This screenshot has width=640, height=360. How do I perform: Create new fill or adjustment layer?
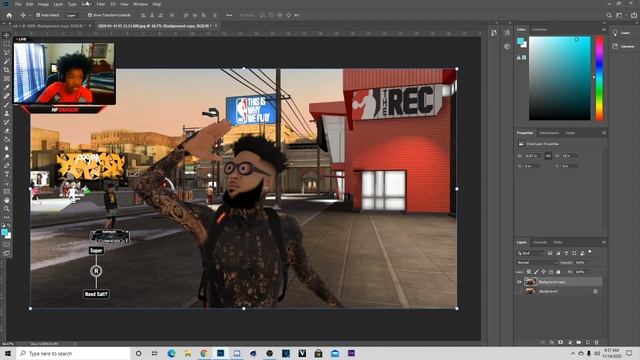coord(569,342)
